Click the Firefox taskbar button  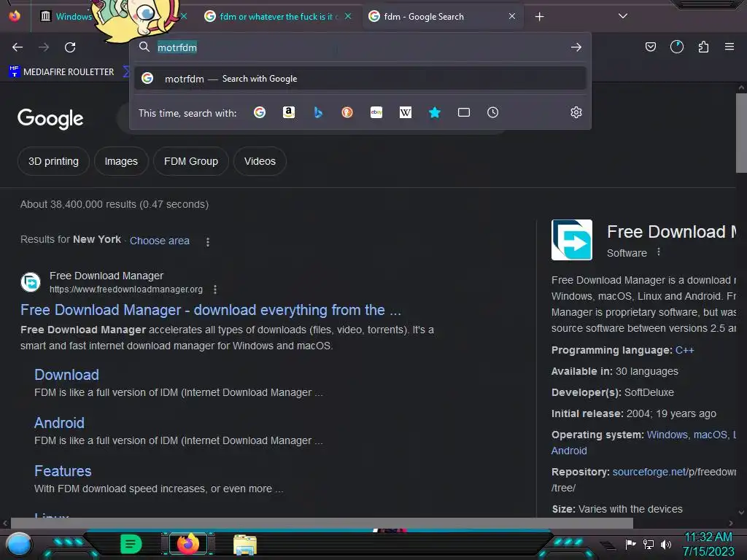point(188,544)
